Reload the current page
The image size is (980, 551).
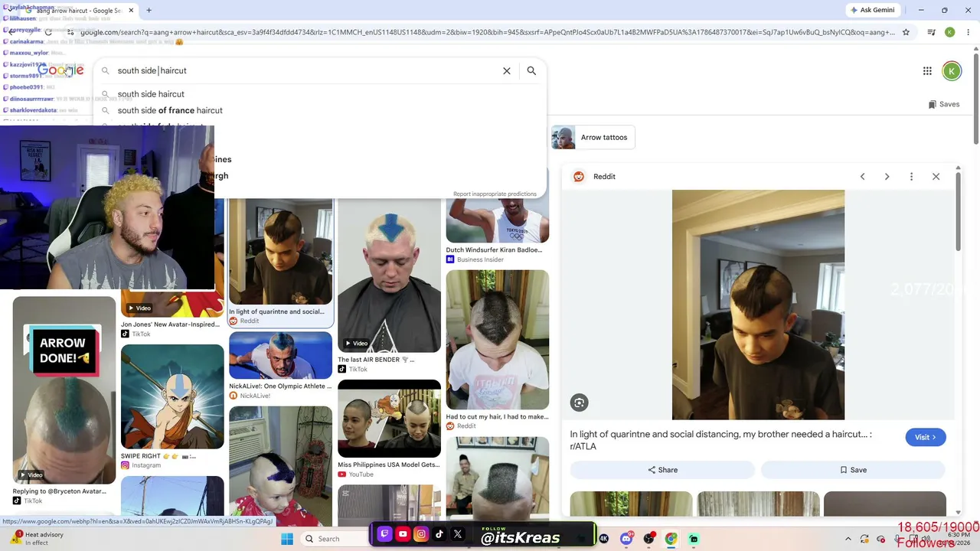pos(48,32)
